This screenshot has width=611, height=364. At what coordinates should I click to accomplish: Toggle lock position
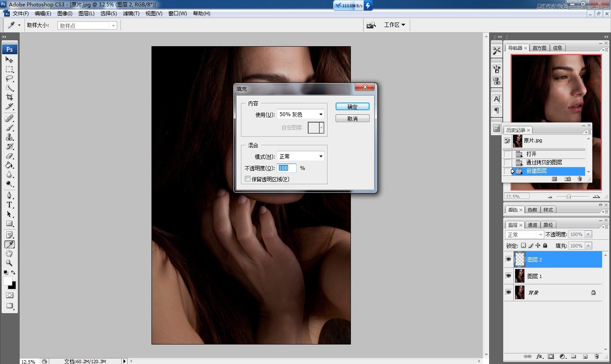538,245
